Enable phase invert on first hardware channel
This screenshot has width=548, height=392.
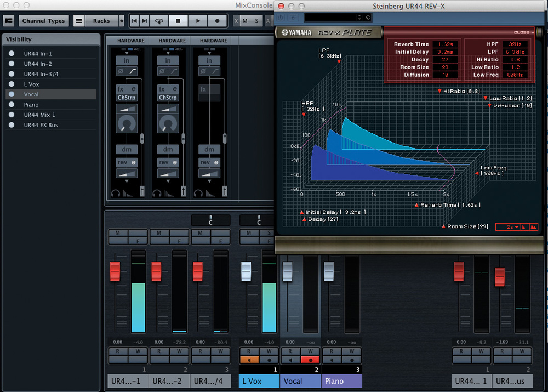pyautogui.click(x=121, y=72)
